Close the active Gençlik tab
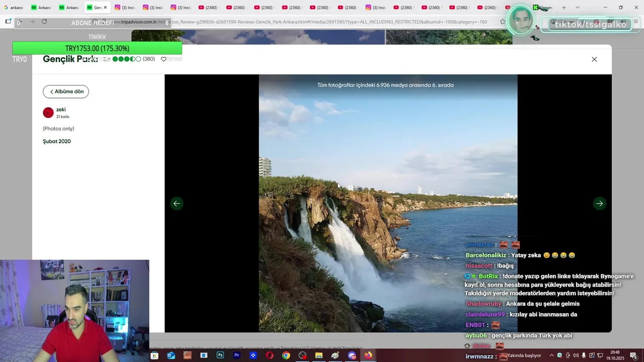The image size is (644, 362). 105,8
